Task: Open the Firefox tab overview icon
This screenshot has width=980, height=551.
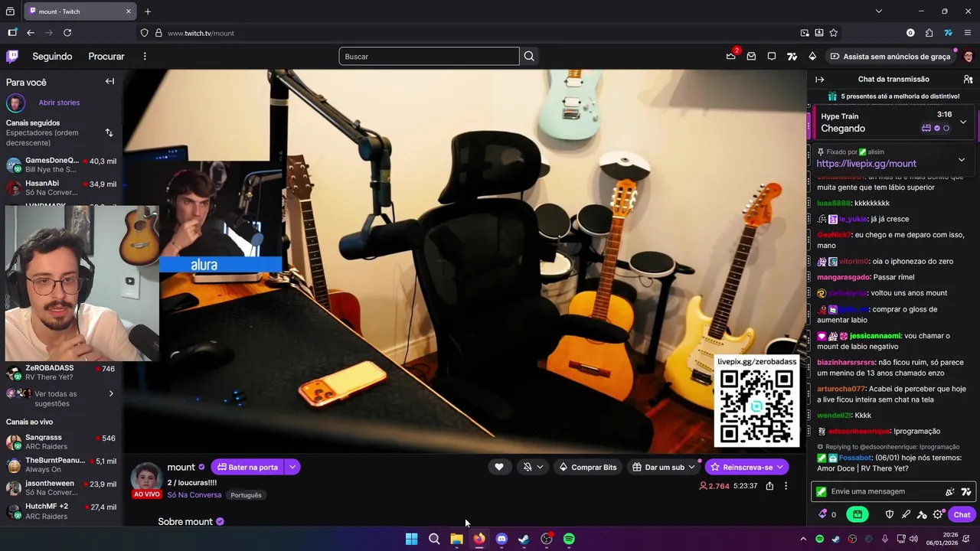Action: coord(10,11)
